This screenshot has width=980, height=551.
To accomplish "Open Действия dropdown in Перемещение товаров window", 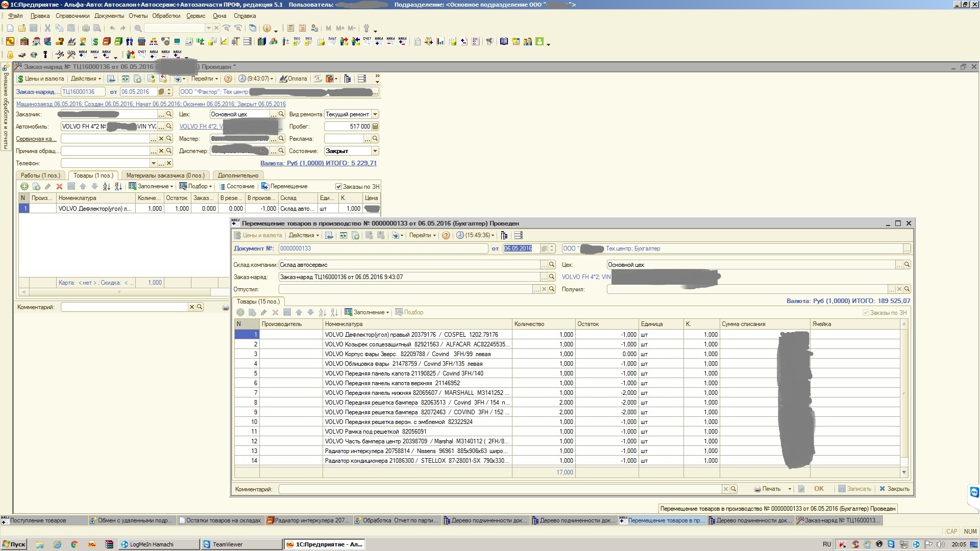I will pos(304,235).
